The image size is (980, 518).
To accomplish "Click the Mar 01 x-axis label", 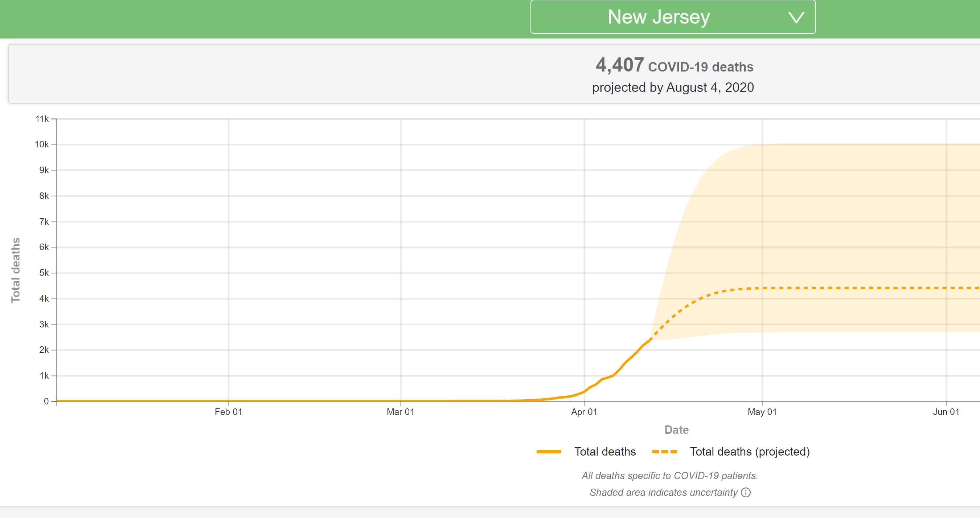I will (x=400, y=412).
